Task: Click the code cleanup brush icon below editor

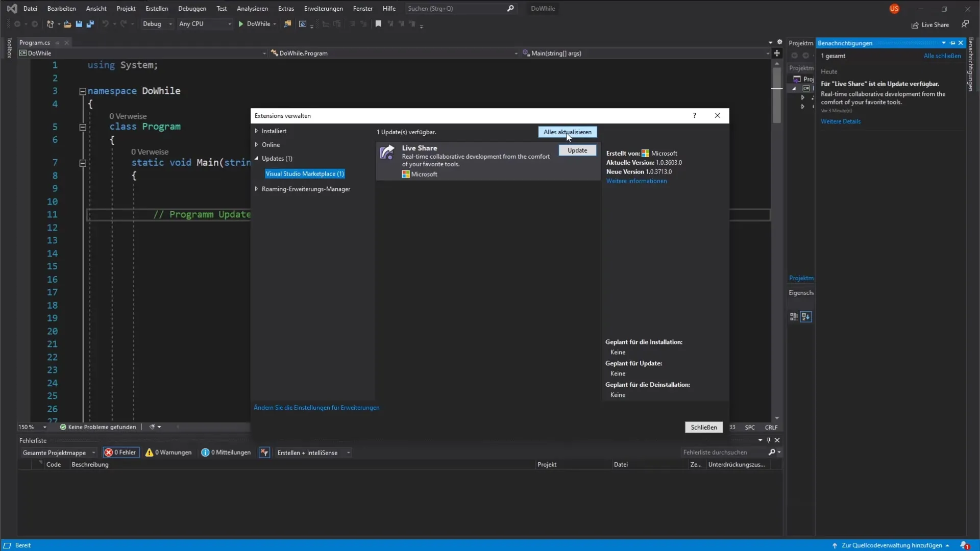Action: click(x=152, y=427)
